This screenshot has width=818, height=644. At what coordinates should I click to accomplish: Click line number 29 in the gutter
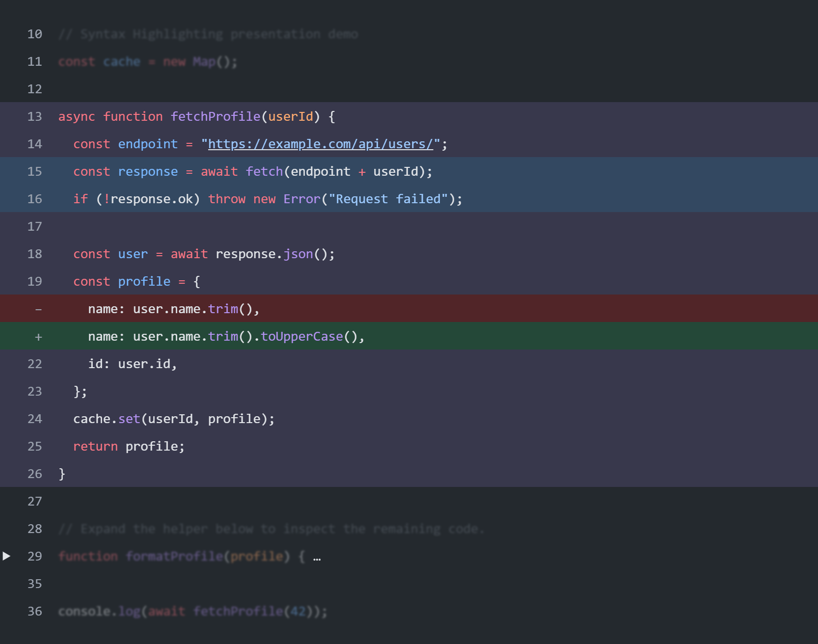(x=35, y=556)
